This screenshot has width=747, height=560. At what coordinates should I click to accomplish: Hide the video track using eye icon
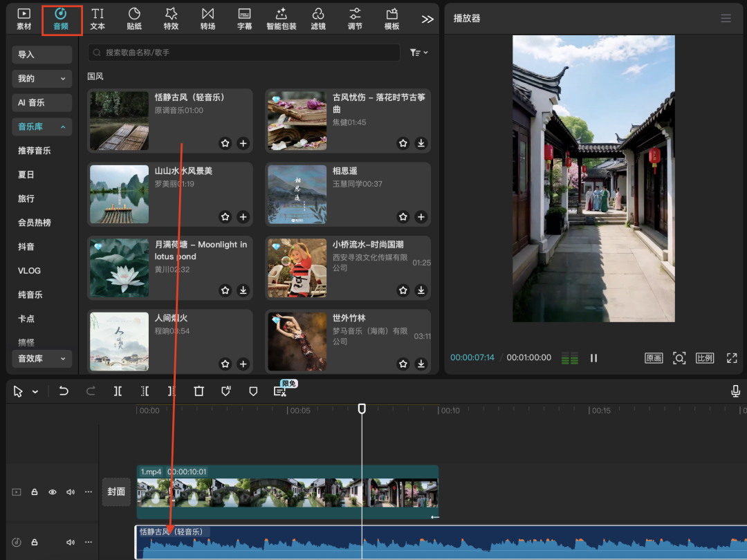(x=53, y=492)
